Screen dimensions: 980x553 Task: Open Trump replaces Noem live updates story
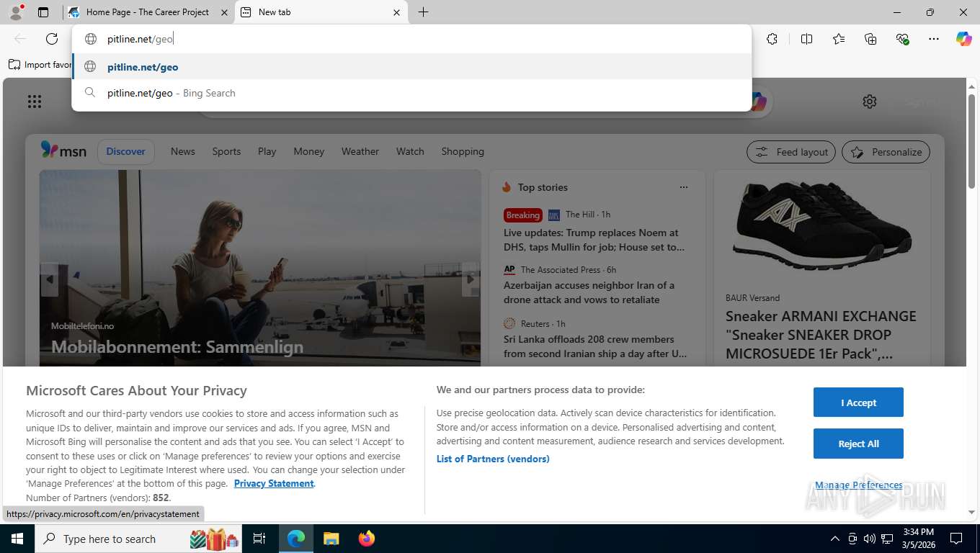pyautogui.click(x=594, y=240)
